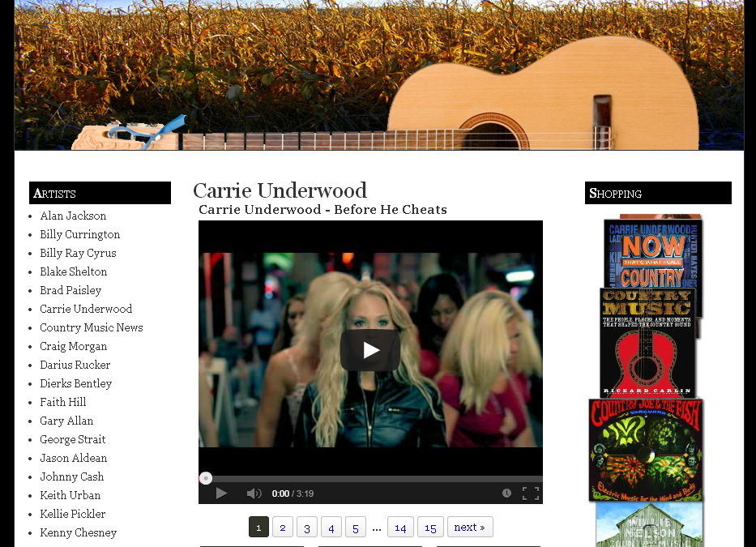Image resolution: width=756 pixels, height=547 pixels.
Task: Open the George Strait artist link
Action: coord(73,439)
